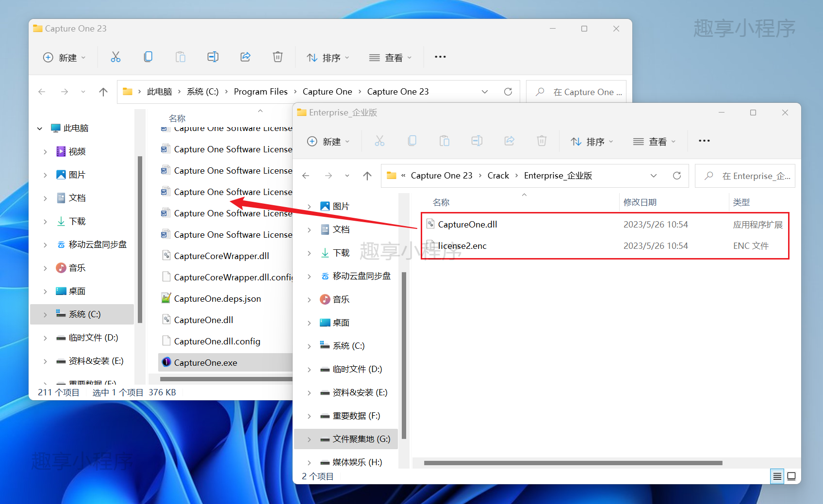Viewport: 823px width, 504px height.
Task: Expand 视频 node in Capture One 23 sidebar
Action: tap(45, 152)
